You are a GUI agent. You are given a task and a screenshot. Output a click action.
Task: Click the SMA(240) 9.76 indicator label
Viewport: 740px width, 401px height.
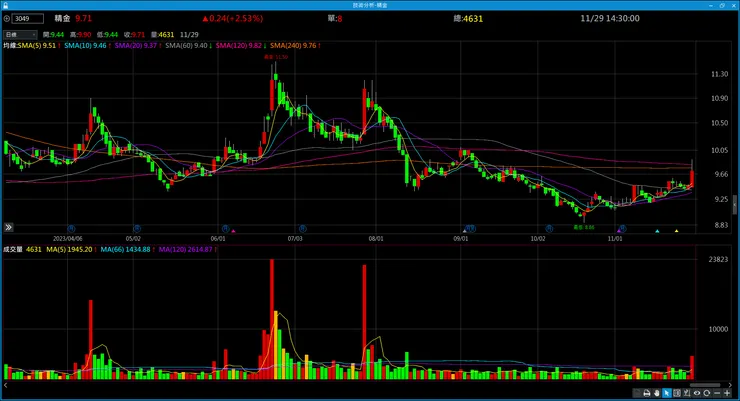click(x=295, y=46)
